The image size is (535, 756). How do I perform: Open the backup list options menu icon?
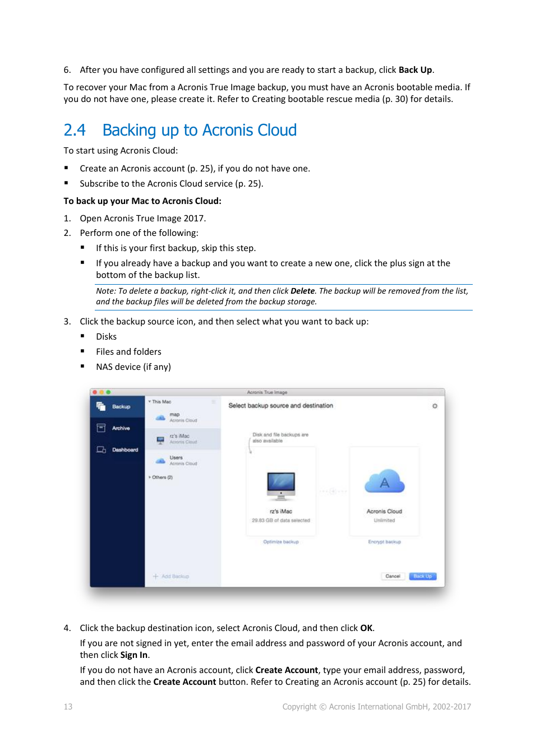214,402
